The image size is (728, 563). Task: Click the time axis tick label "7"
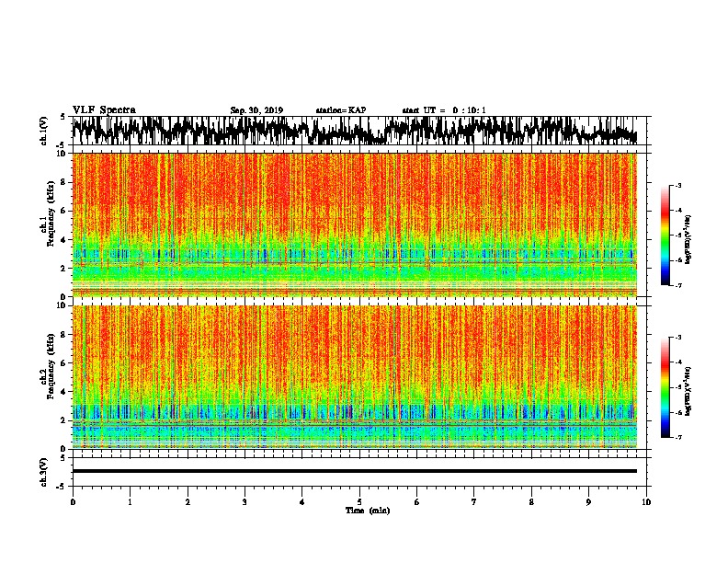tap(474, 502)
